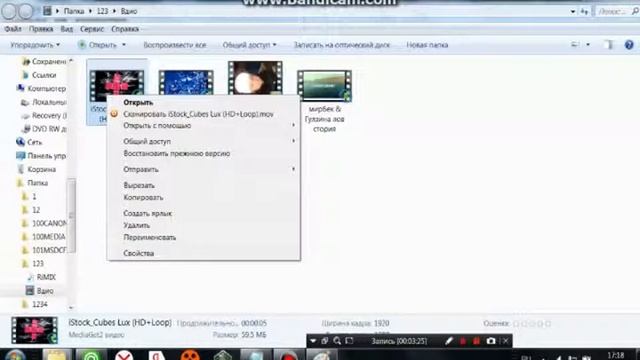This screenshot has width=640, height=360.
Task: Click the forward navigation button
Action: [x=25, y=11]
